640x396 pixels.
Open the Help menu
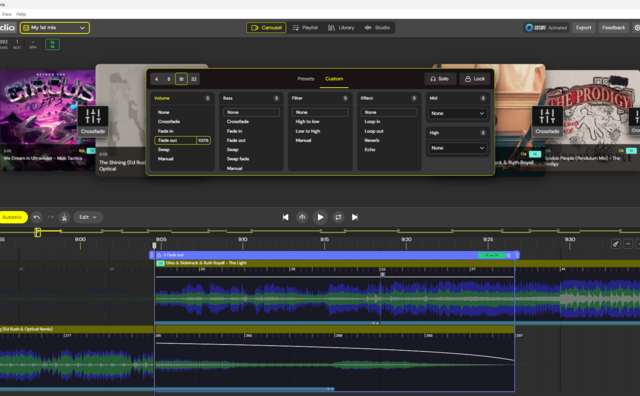point(21,14)
